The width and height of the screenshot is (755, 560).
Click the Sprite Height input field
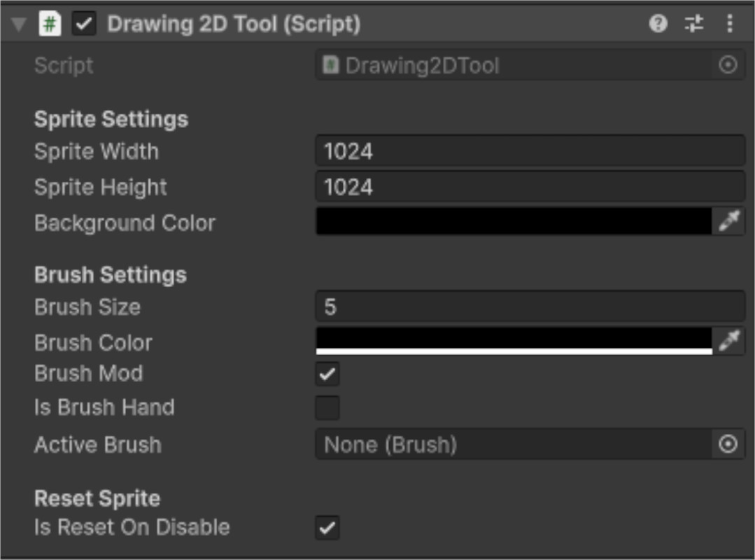530,187
